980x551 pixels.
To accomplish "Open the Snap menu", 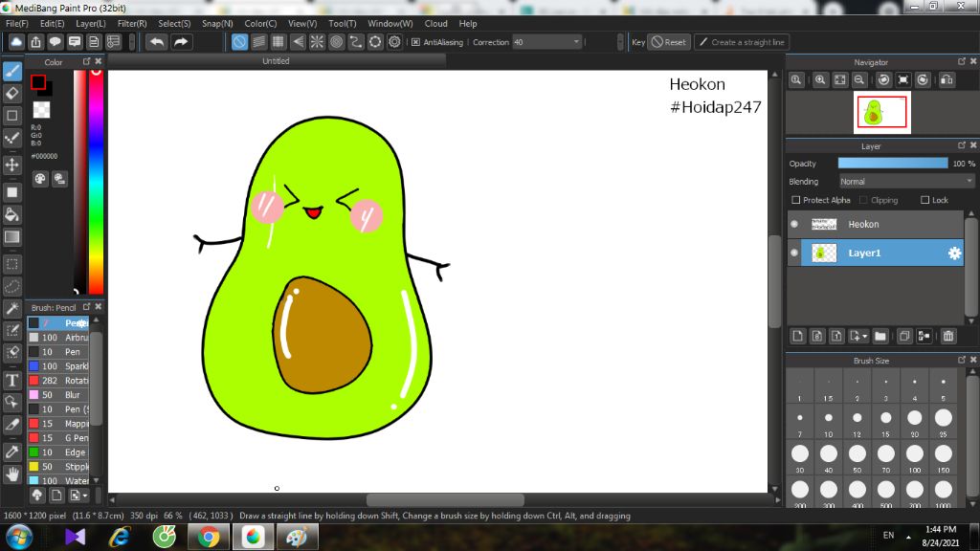I will coord(217,24).
